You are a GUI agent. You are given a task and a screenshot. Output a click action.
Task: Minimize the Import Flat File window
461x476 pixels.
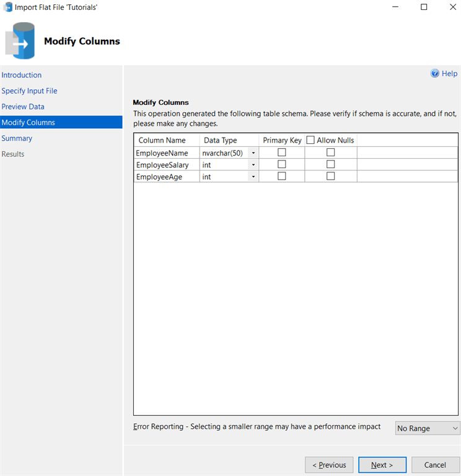pos(395,7)
